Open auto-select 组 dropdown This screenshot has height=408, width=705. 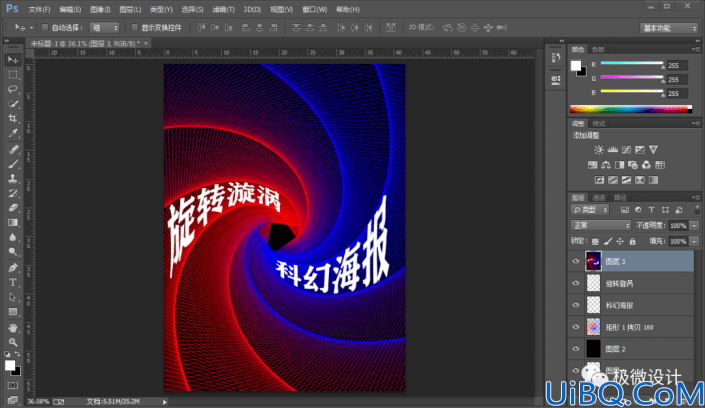(104, 28)
